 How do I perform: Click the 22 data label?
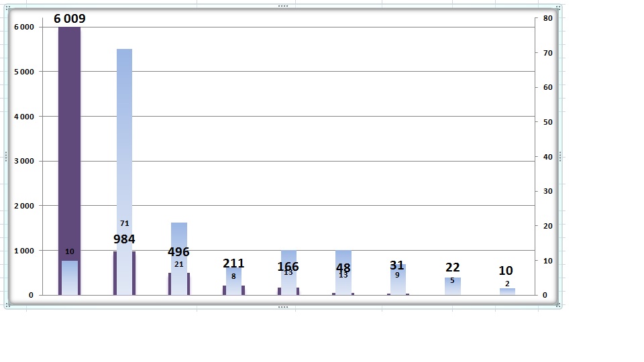point(452,267)
